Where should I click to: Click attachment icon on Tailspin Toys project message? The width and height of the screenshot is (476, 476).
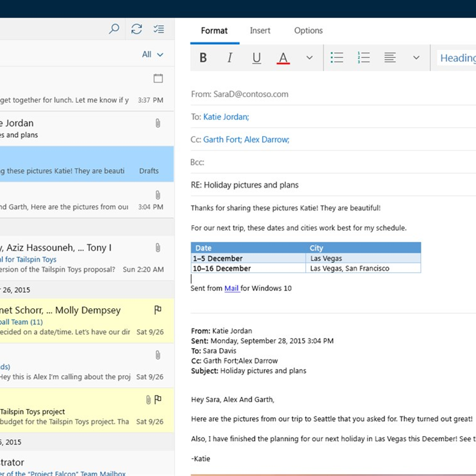click(x=148, y=400)
